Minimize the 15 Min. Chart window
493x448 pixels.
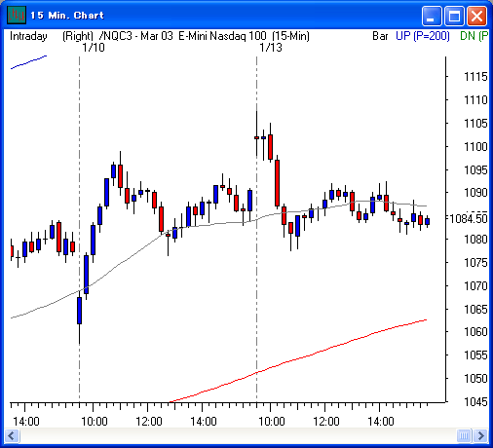[432, 16]
